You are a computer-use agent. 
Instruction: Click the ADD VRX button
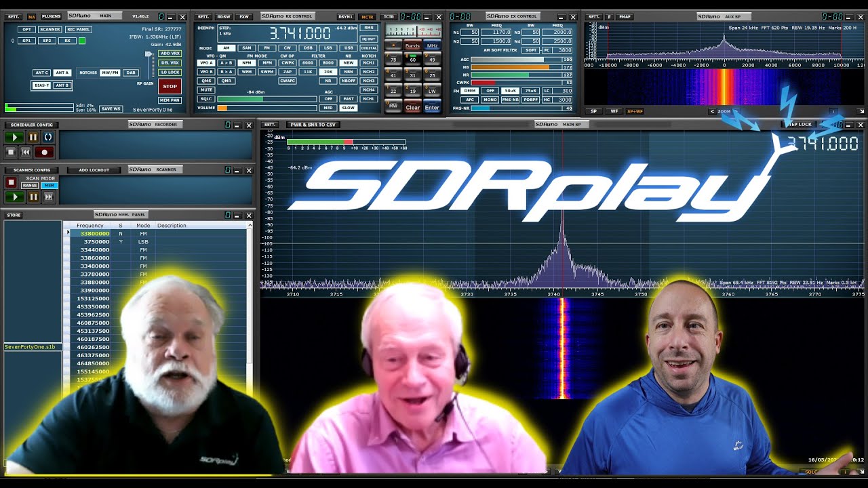coord(170,53)
